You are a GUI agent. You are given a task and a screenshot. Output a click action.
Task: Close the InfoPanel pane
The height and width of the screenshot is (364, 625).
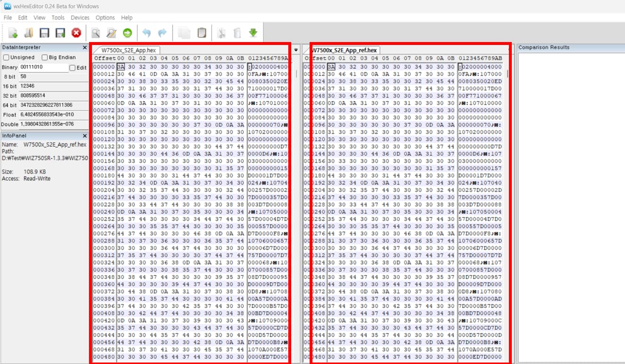tap(85, 136)
